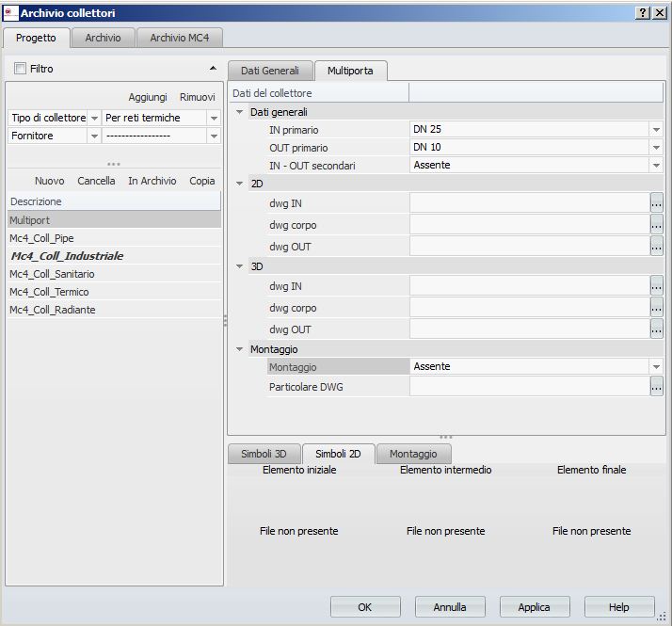Select Mc4_Coll_Radiante in the list
The width and height of the screenshot is (672, 626).
114,310
